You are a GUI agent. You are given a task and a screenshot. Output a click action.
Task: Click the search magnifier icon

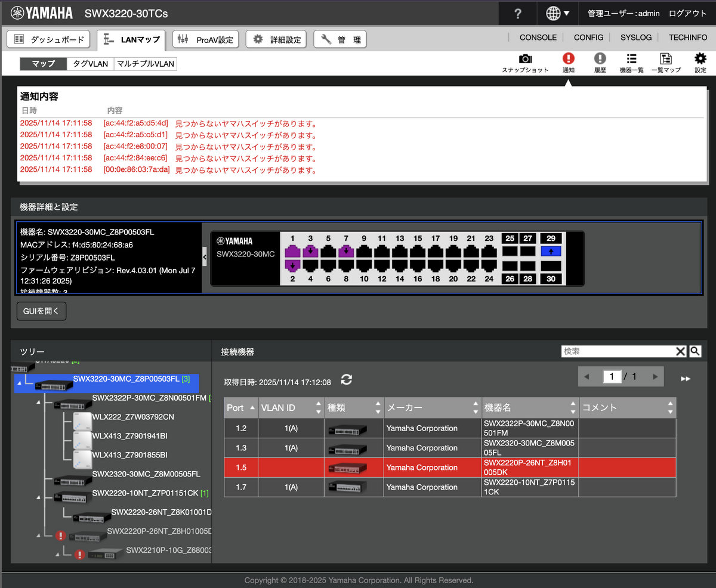pyautogui.click(x=695, y=351)
